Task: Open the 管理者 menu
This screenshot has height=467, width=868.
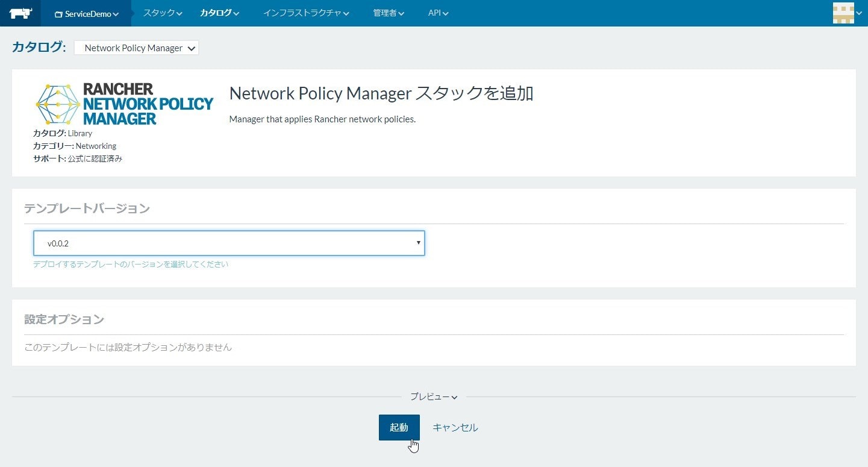Action: (389, 13)
